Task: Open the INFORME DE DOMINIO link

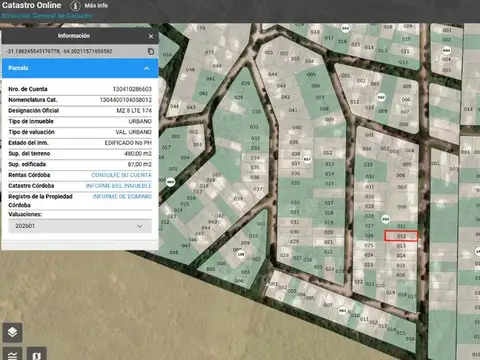Action: point(122,197)
